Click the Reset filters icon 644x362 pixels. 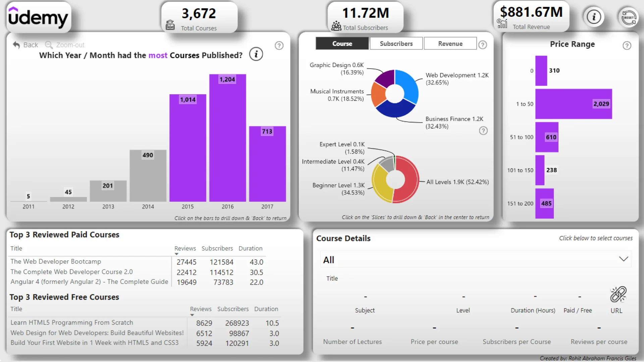pyautogui.click(x=628, y=17)
